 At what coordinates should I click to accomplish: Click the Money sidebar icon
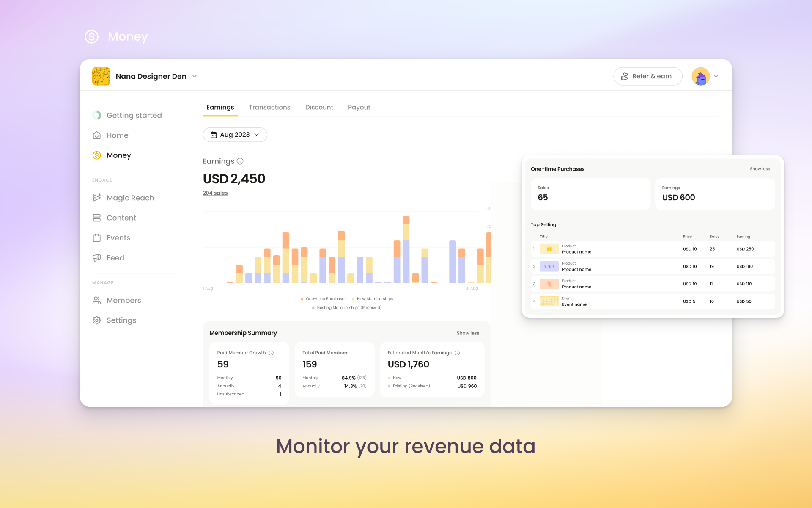coord(97,155)
